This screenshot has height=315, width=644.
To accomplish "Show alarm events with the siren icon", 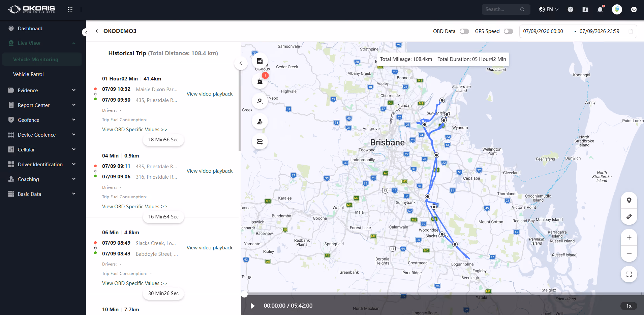I will click(260, 81).
